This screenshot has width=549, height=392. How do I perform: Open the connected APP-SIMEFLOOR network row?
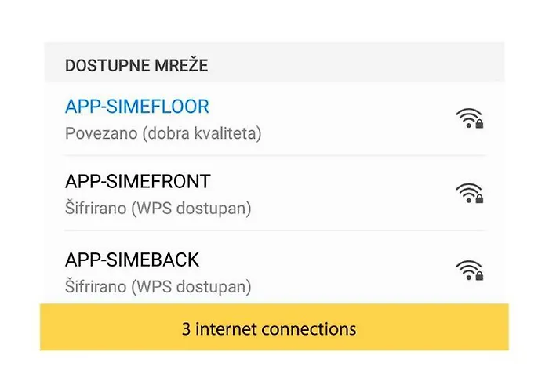tap(274, 118)
